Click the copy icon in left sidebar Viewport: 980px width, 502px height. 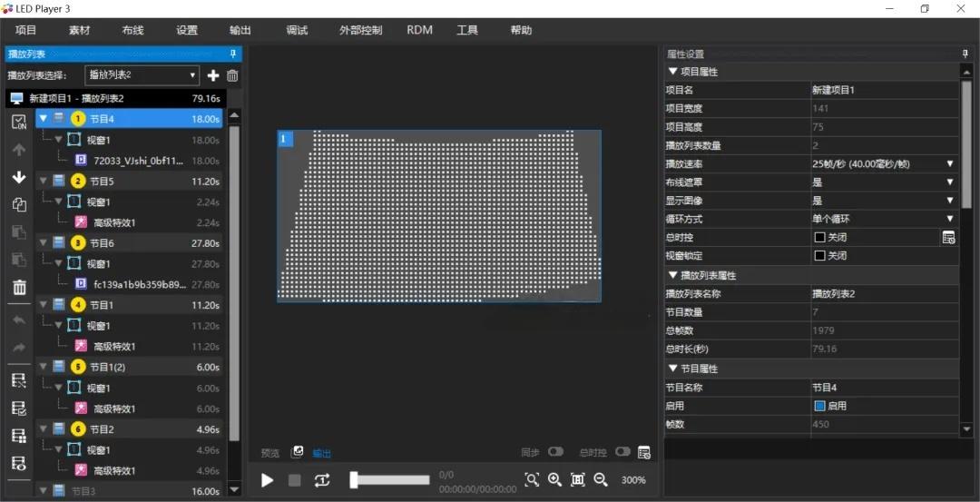pyautogui.click(x=19, y=205)
